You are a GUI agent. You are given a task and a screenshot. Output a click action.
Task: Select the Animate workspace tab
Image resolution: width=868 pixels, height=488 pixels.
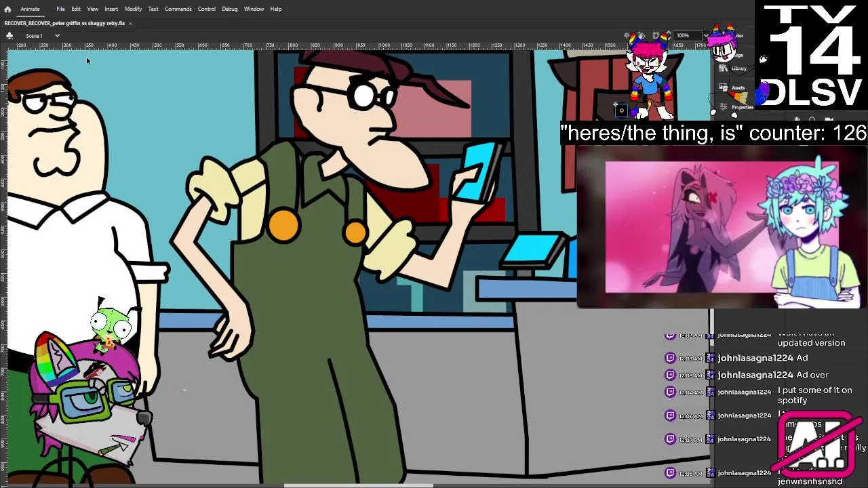point(30,9)
